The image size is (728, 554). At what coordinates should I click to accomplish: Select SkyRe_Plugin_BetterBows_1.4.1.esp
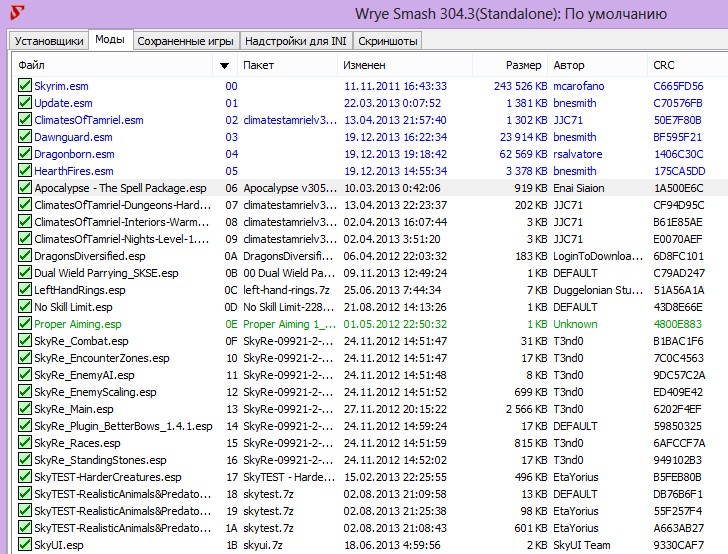[123, 426]
